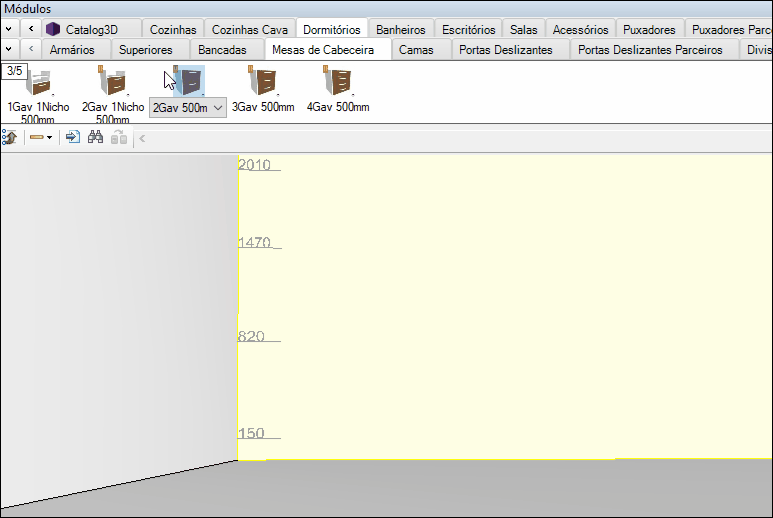
Task: Switch to the Acessórios tab
Action: (580, 30)
